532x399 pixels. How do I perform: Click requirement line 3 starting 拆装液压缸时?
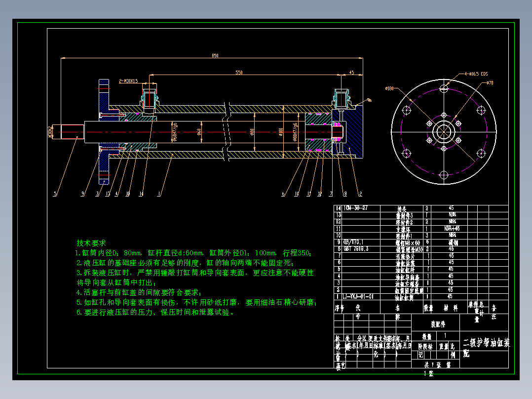(x=195, y=273)
